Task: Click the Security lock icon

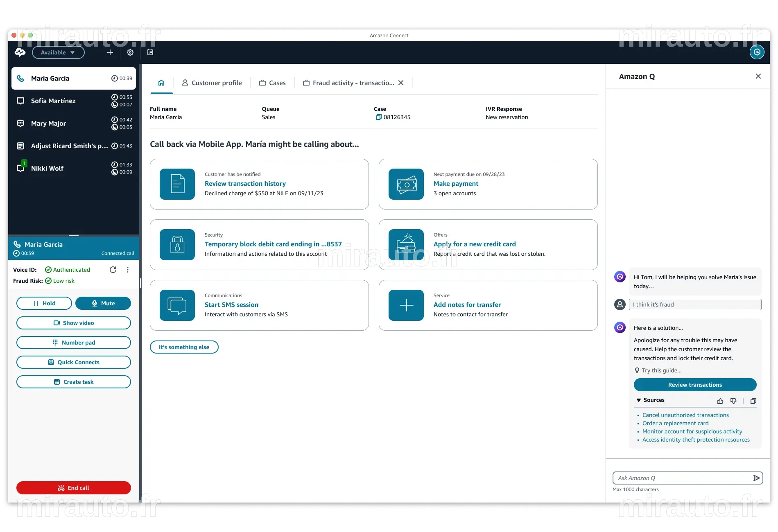Action: [177, 245]
